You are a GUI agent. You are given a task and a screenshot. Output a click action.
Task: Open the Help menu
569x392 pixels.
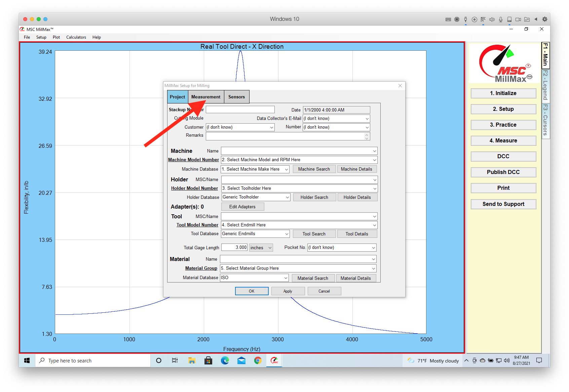(97, 37)
